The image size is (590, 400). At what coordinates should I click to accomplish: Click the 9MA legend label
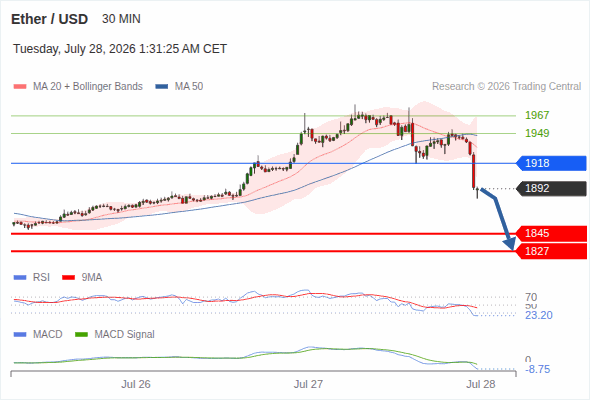point(92,278)
